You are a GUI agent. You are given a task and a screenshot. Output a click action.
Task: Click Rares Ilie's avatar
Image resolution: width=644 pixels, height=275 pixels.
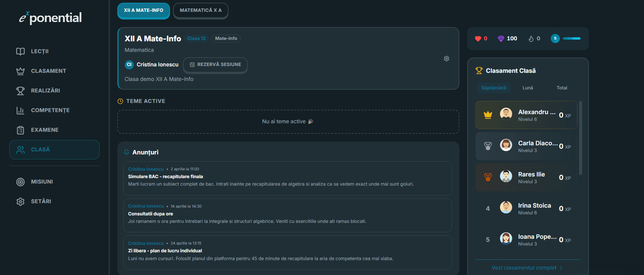506,176
